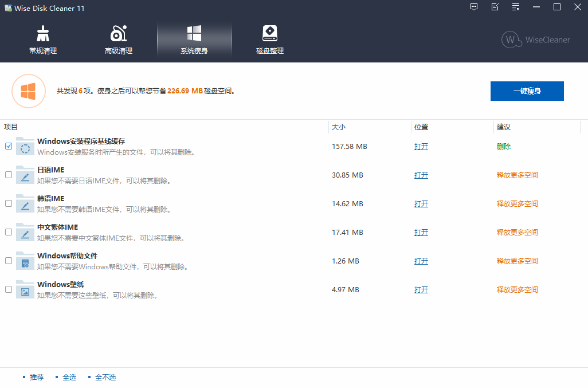Tick the 韩语IME checkbox
This screenshot has height=389, width=588.
click(x=9, y=203)
